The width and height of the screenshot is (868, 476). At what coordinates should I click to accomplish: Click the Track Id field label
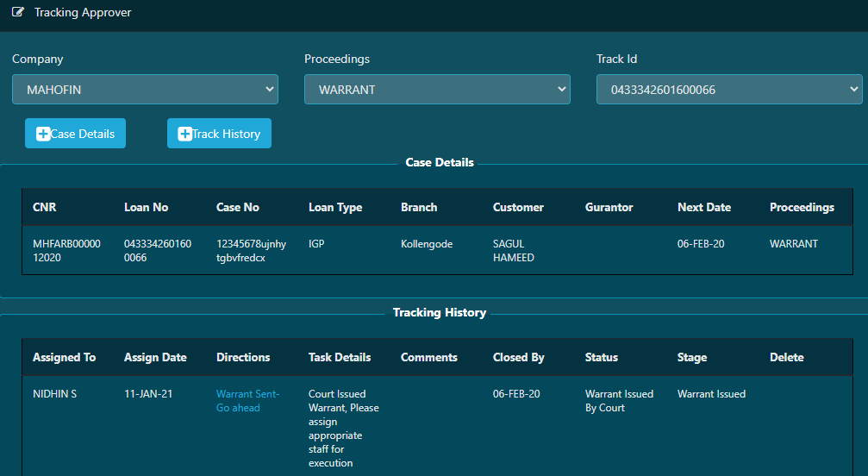616,59
